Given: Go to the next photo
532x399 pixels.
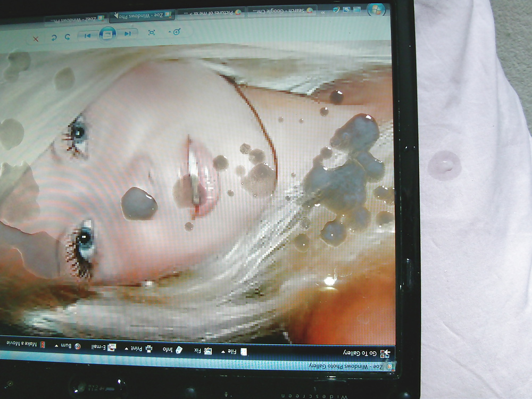Looking at the screenshot, I should pos(88,36).
